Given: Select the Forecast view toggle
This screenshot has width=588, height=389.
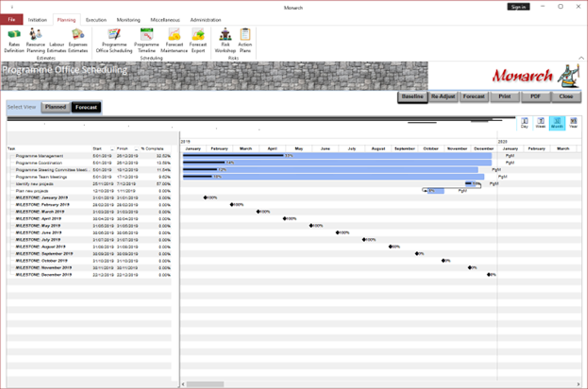Looking at the screenshot, I should click(x=86, y=107).
